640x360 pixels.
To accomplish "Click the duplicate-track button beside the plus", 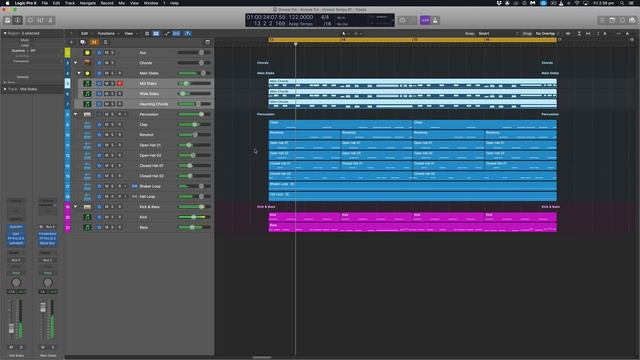I will (x=82, y=42).
